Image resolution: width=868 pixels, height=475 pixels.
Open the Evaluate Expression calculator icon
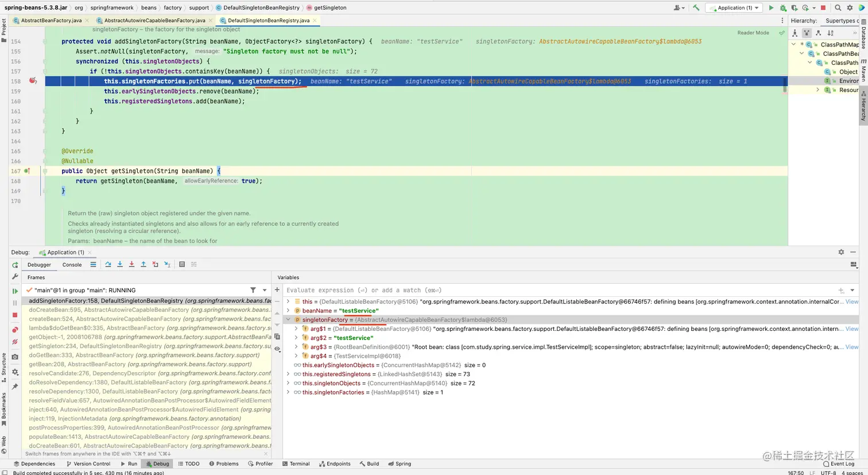tap(182, 264)
